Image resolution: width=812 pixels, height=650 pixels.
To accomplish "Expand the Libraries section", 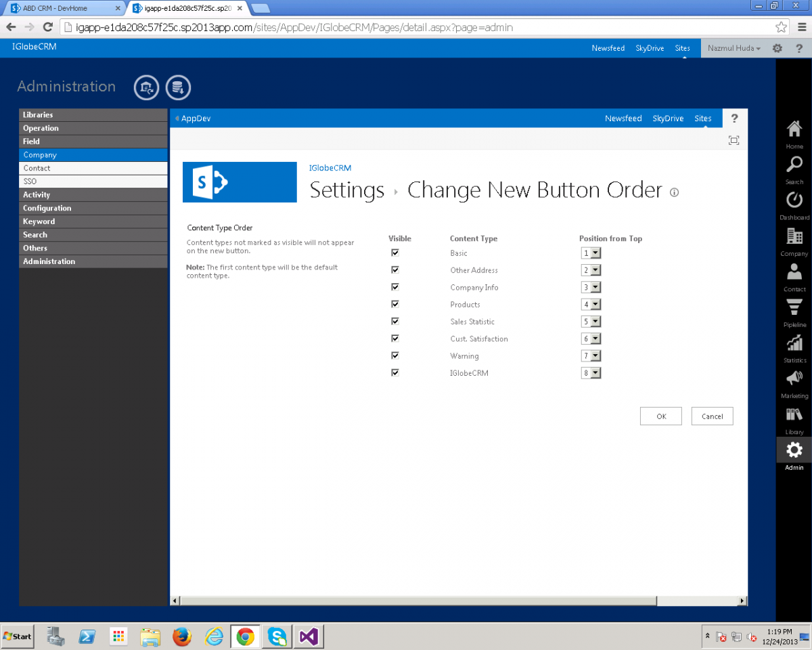I will click(93, 115).
